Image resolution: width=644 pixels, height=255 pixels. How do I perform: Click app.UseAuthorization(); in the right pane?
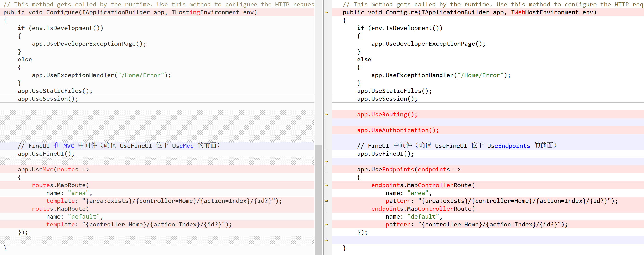tap(398, 130)
